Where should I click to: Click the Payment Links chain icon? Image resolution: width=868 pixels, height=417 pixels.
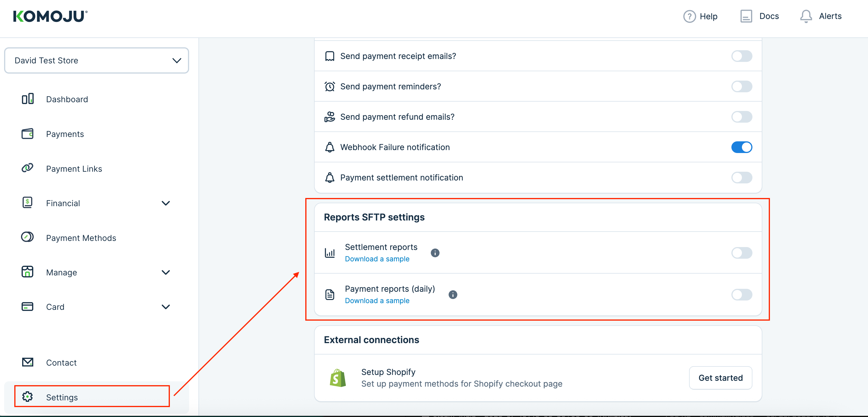27,168
